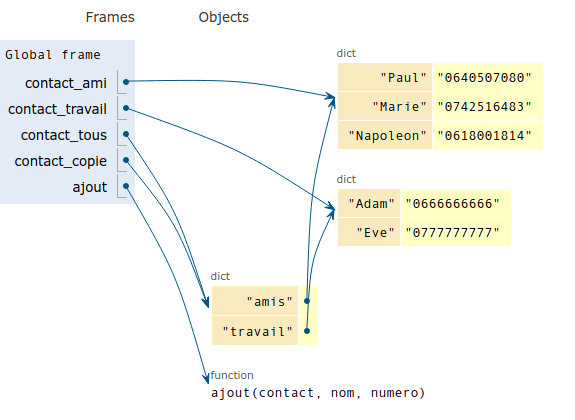This screenshot has width=575, height=420.
Task: Click the ajout(contact, nom, numero) function text
Action: (x=318, y=393)
